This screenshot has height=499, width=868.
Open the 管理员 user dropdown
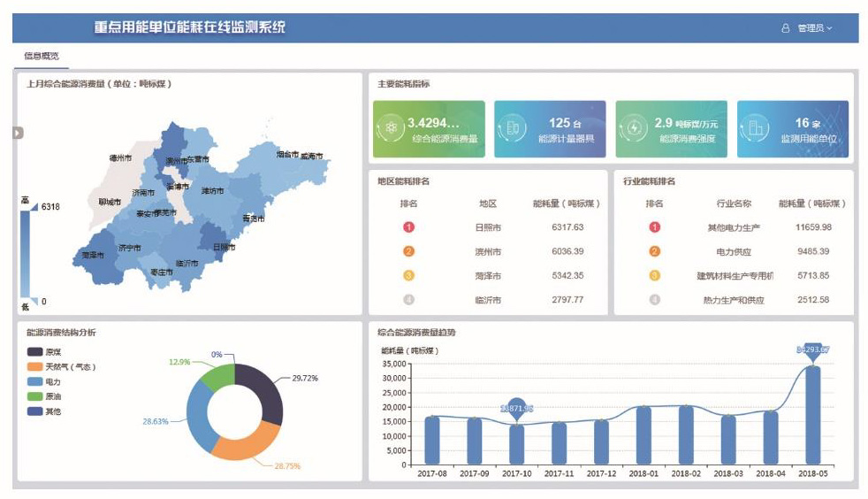(814, 28)
